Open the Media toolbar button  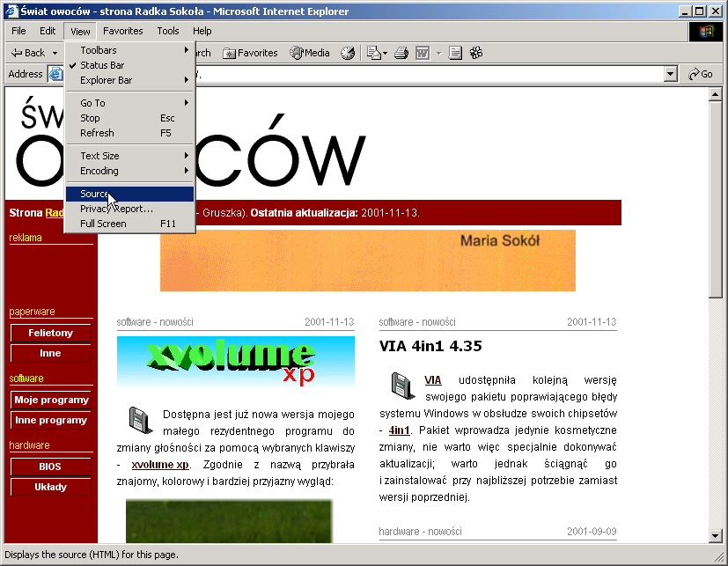(309, 53)
